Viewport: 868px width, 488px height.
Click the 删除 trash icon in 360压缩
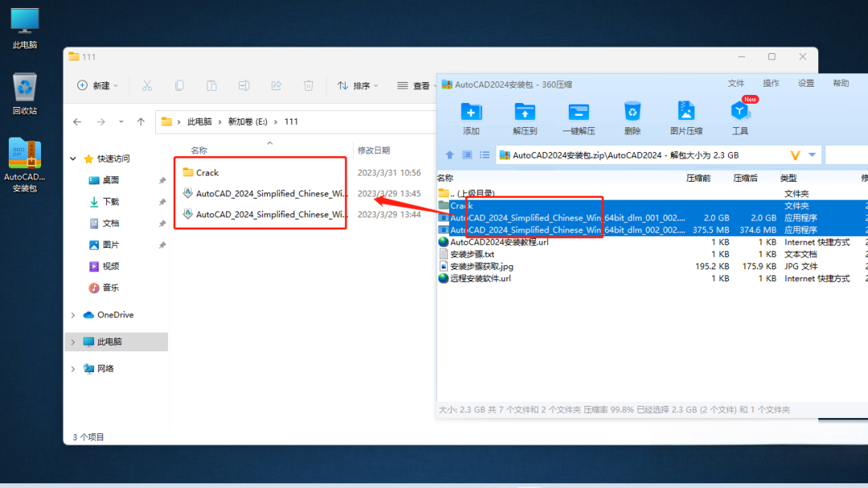(633, 118)
